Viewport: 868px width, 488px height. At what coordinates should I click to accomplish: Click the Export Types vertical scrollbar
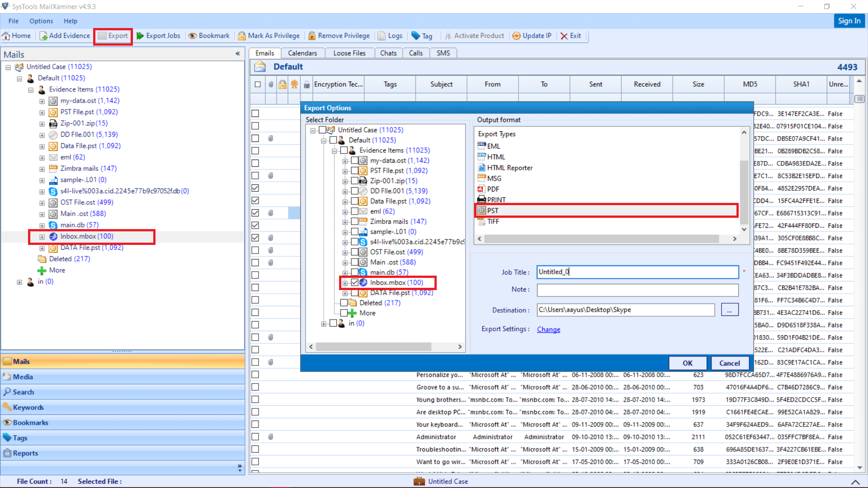(x=744, y=192)
